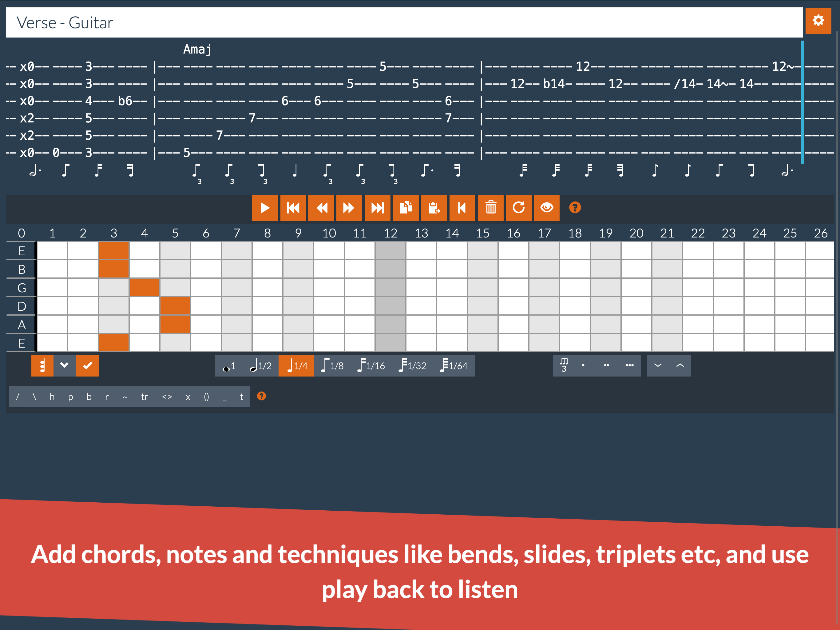This screenshot has height=630, width=840.
Task: Select the 1/32 note duration
Action: [412, 366]
